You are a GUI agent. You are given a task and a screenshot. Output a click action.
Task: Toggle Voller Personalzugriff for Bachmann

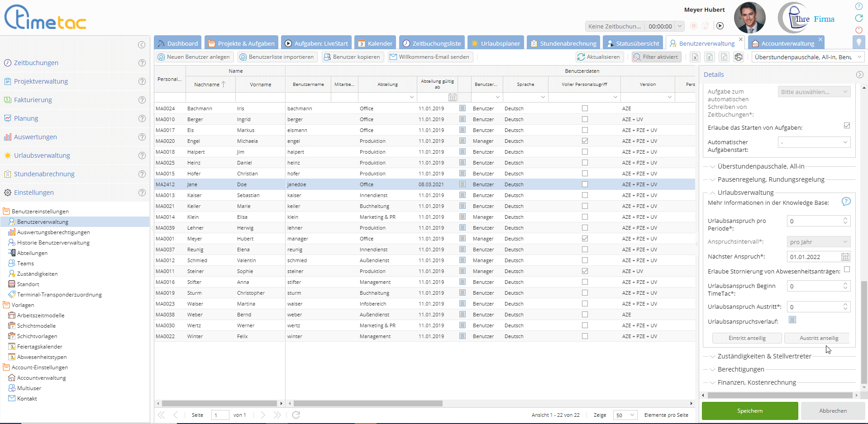pos(585,108)
